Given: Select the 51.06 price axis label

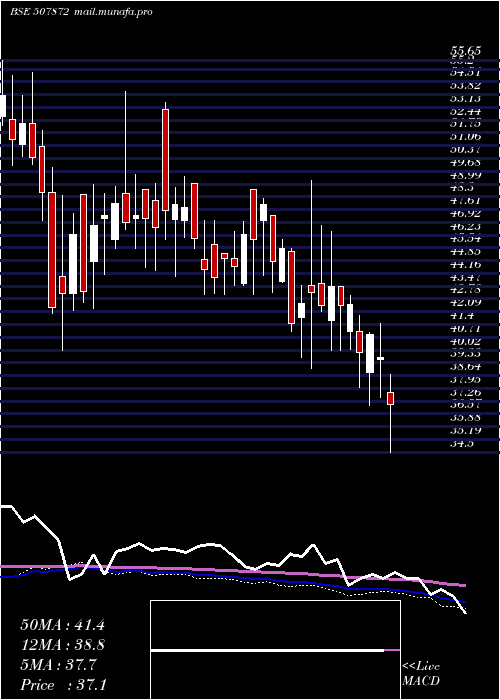Looking at the screenshot, I should pyautogui.click(x=465, y=137).
